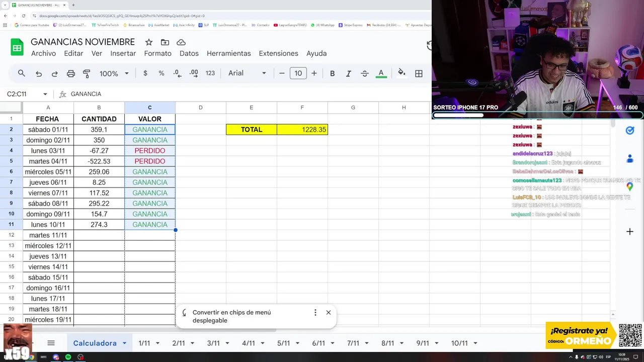Open the Archivo menu
This screenshot has height=362, width=644.
point(43,53)
